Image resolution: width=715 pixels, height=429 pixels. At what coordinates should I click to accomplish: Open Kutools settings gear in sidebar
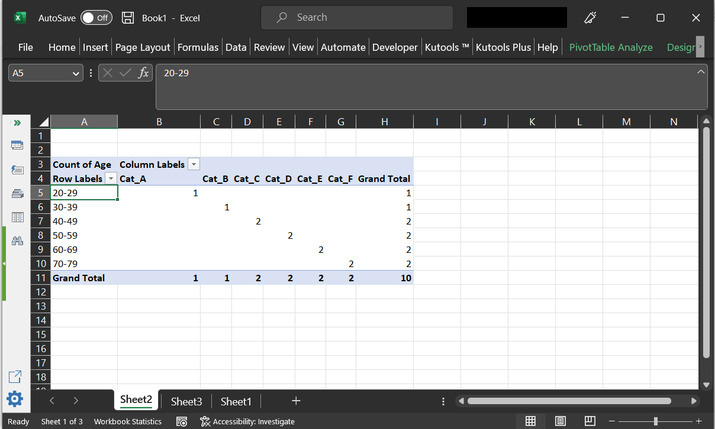[16, 400]
